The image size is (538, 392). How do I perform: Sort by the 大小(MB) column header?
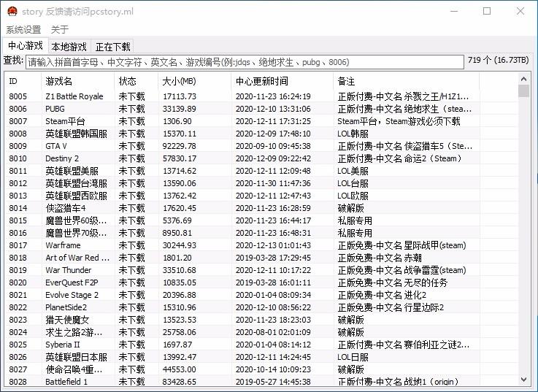(x=195, y=81)
